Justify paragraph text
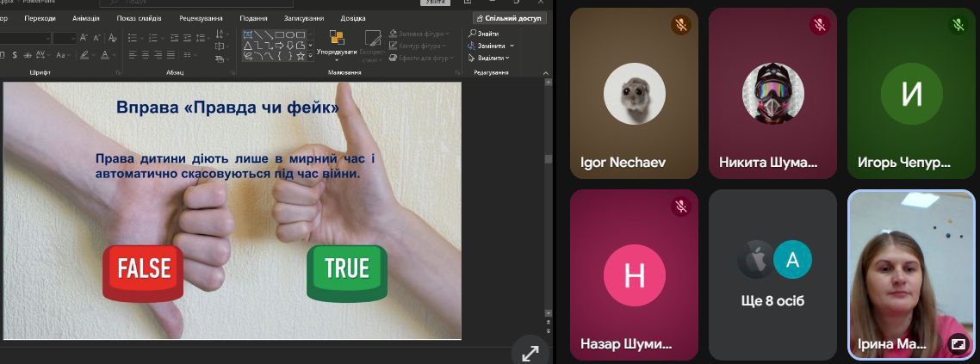This screenshot has height=364, width=980. (x=171, y=55)
